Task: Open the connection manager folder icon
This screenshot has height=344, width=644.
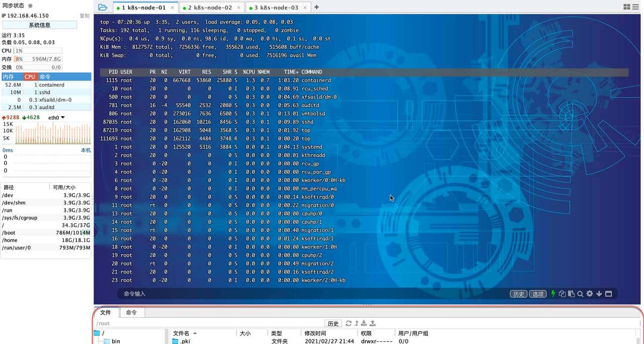Action: tap(102, 7)
